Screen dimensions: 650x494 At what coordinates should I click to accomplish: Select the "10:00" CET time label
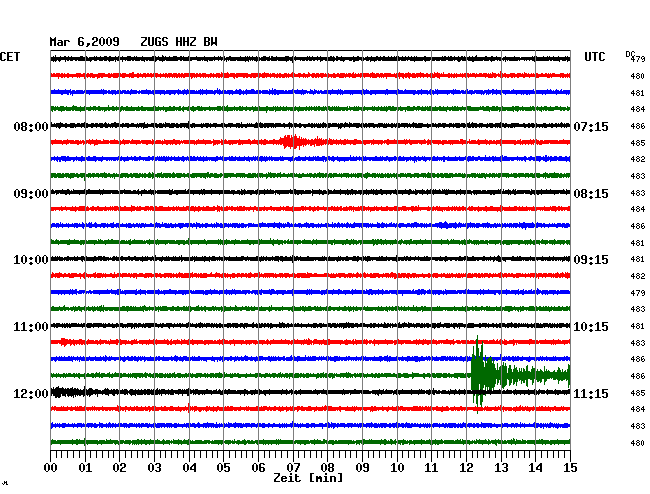click(x=31, y=260)
